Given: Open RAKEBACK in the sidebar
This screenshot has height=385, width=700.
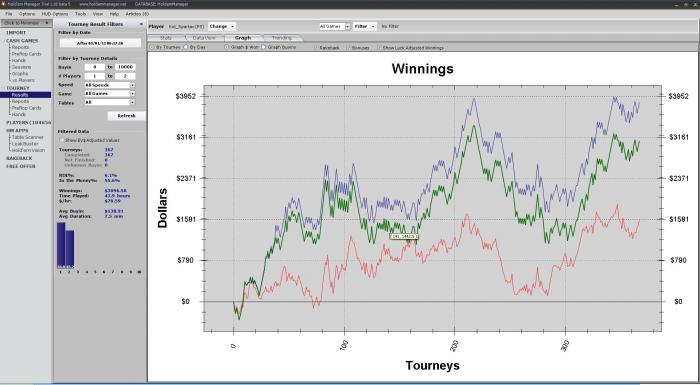Looking at the screenshot, I should [x=19, y=159].
